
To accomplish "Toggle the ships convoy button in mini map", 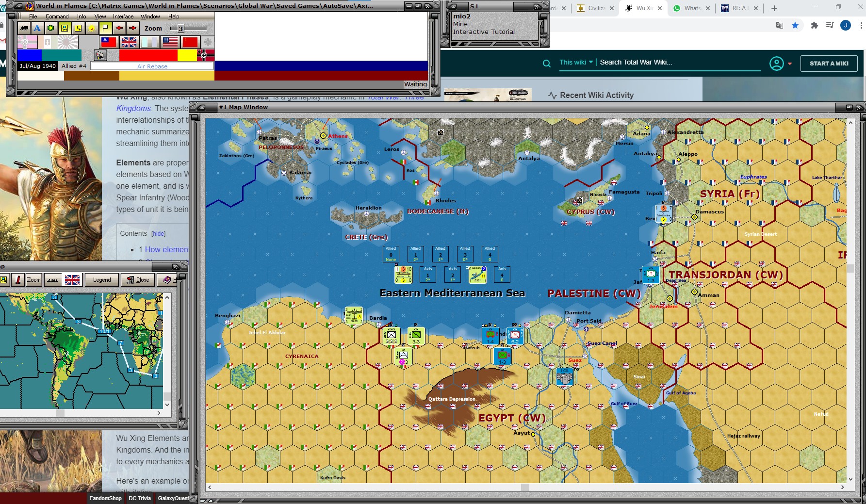I will [x=52, y=280].
